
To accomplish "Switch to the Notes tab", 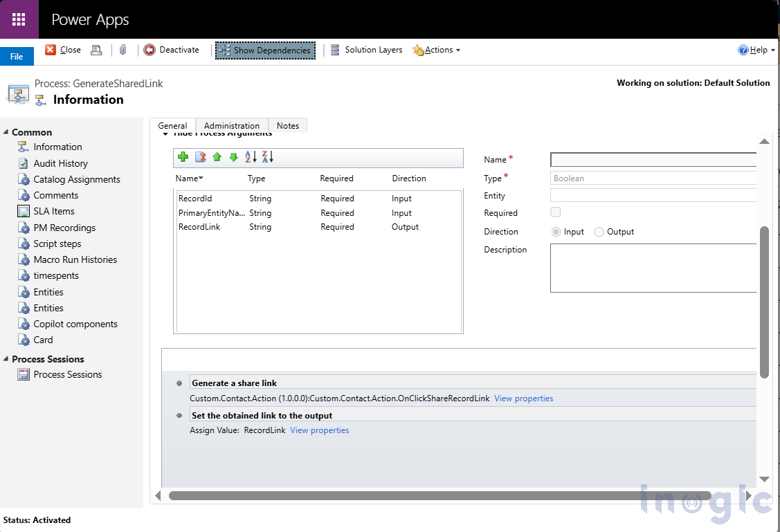I will tap(288, 125).
